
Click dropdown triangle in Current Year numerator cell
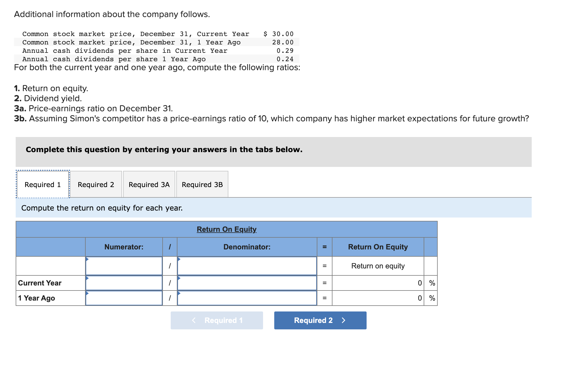(87, 278)
